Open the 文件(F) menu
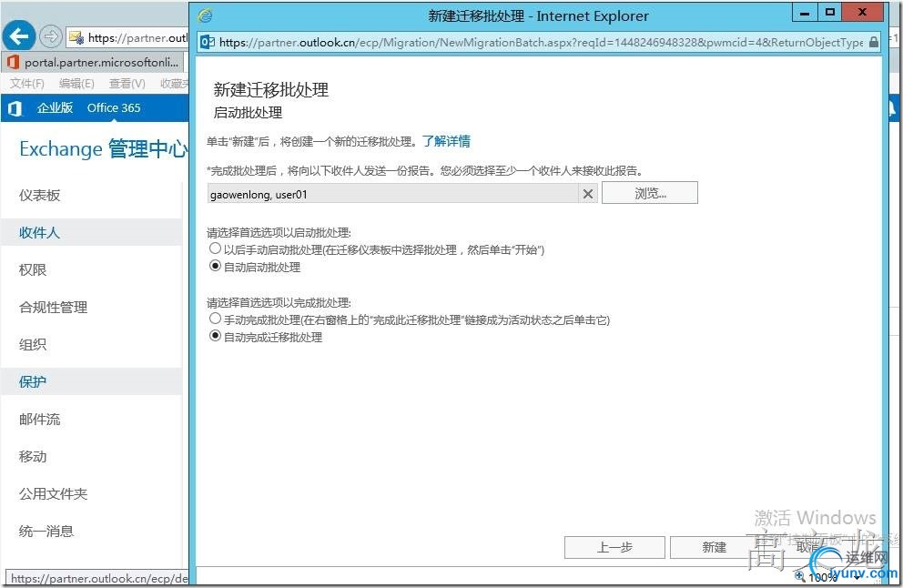This screenshot has height=588, width=903. 26,84
